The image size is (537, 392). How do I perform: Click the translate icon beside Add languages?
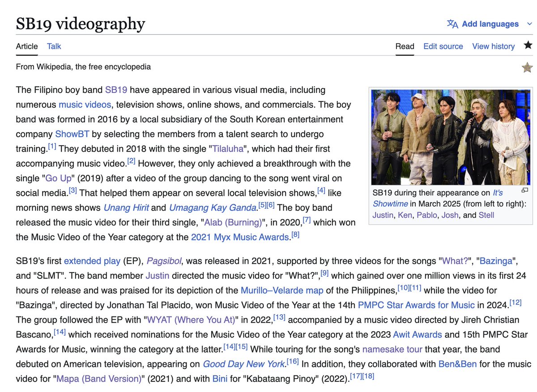click(452, 24)
